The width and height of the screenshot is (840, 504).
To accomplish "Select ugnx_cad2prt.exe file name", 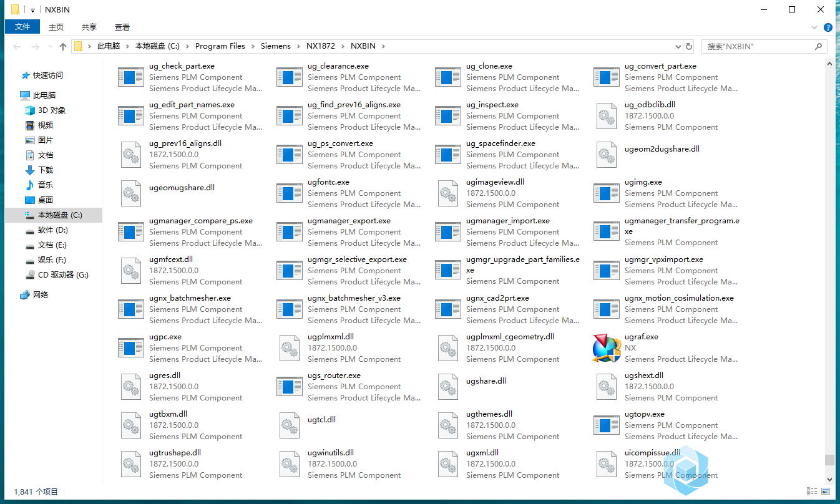I will pyautogui.click(x=497, y=298).
